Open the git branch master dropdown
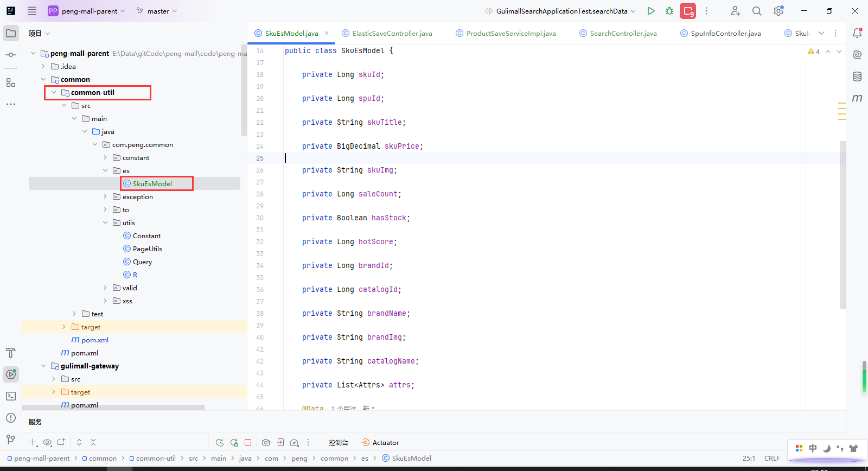868x471 pixels. 157,11
